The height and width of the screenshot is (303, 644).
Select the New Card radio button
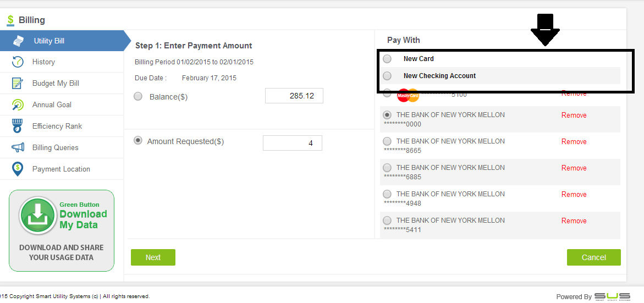tap(387, 59)
